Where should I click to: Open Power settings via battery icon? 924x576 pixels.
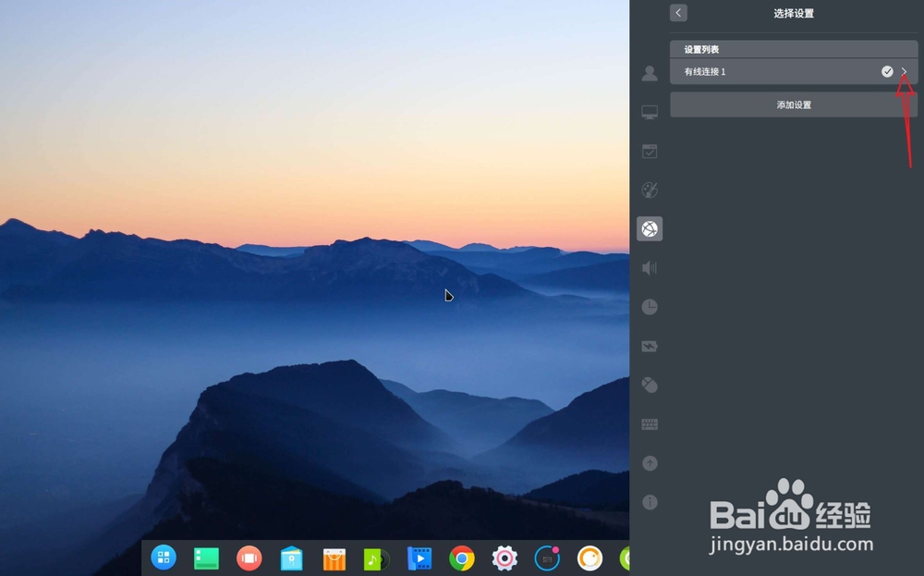tap(650, 346)
